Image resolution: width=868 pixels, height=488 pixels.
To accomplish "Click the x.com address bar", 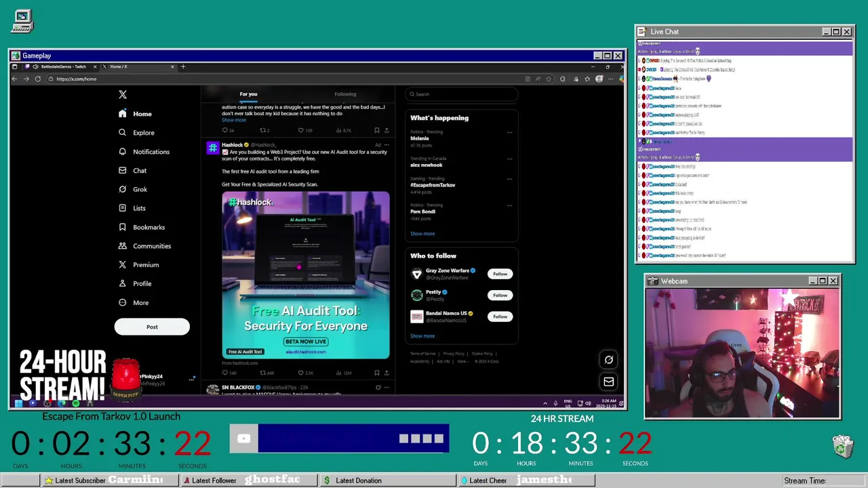I will [x=285, y=79].
